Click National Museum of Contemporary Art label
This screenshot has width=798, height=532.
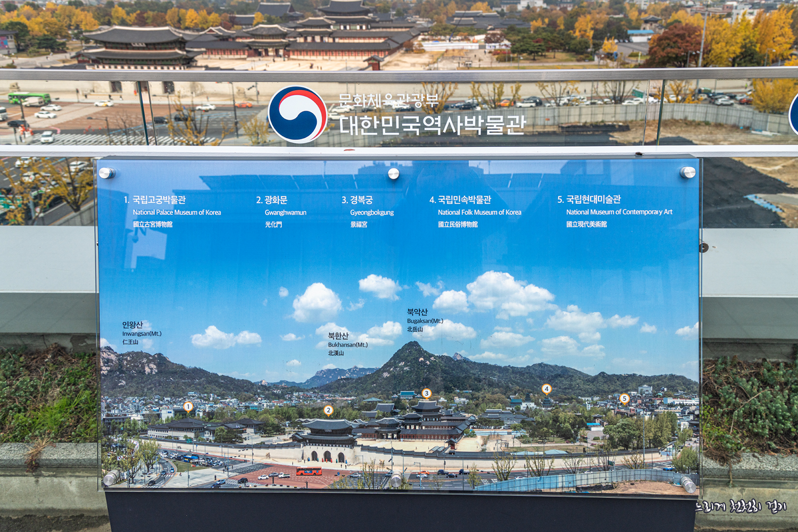619,212
